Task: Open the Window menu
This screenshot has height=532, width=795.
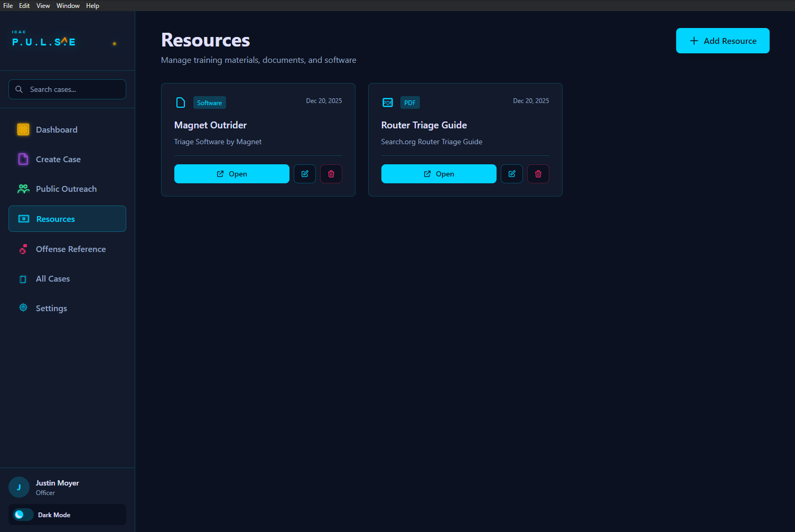Action: click(x=68, y=6)
